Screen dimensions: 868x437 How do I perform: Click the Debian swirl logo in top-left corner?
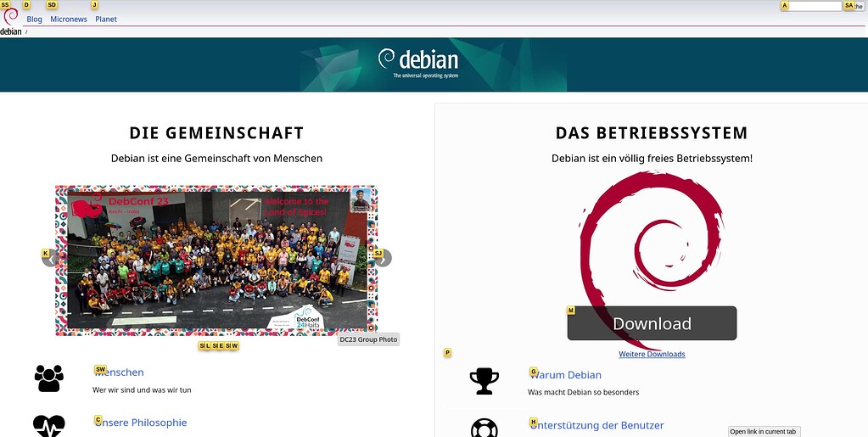[10, 19]
